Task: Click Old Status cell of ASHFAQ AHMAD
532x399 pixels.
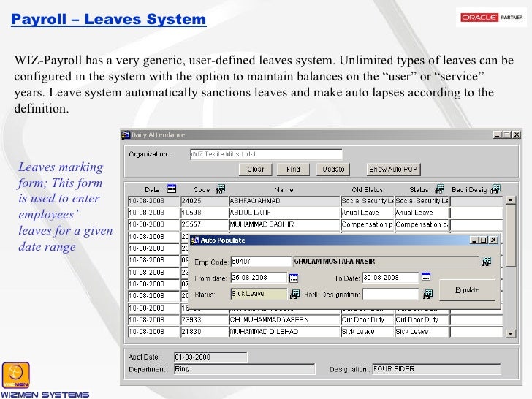Action: (368, 201)
